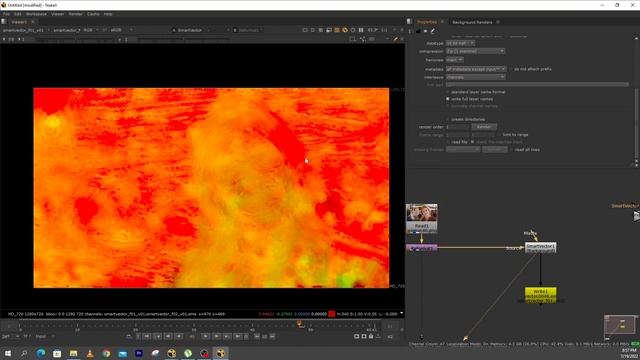Click the orange paintbrush icon in the viewer's second toolbar row

(x=395, y=39)
